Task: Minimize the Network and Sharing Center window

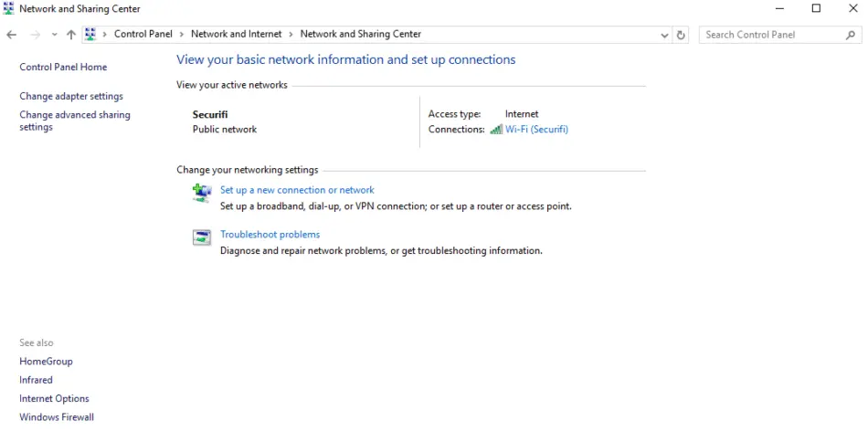Action: [x=780, y=8]
